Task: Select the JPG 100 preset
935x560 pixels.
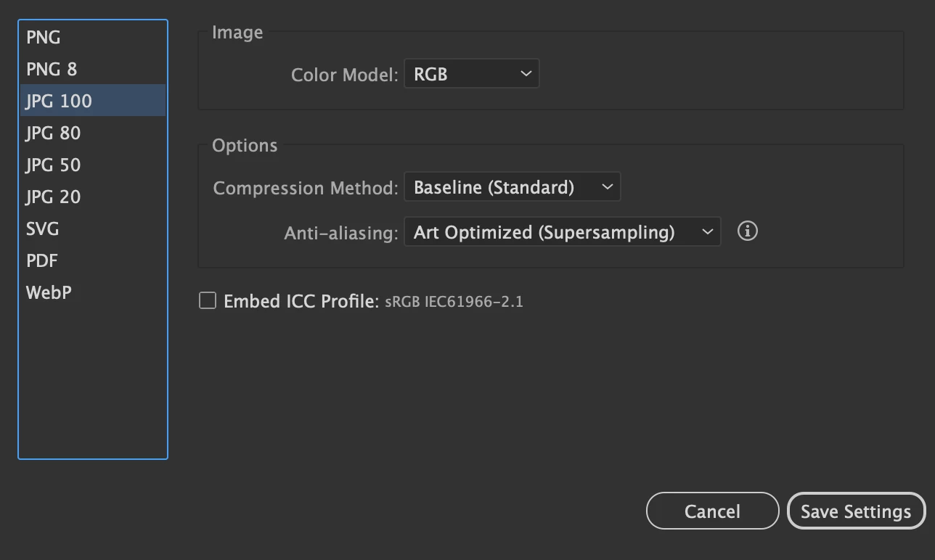Action: click(59, 102)
